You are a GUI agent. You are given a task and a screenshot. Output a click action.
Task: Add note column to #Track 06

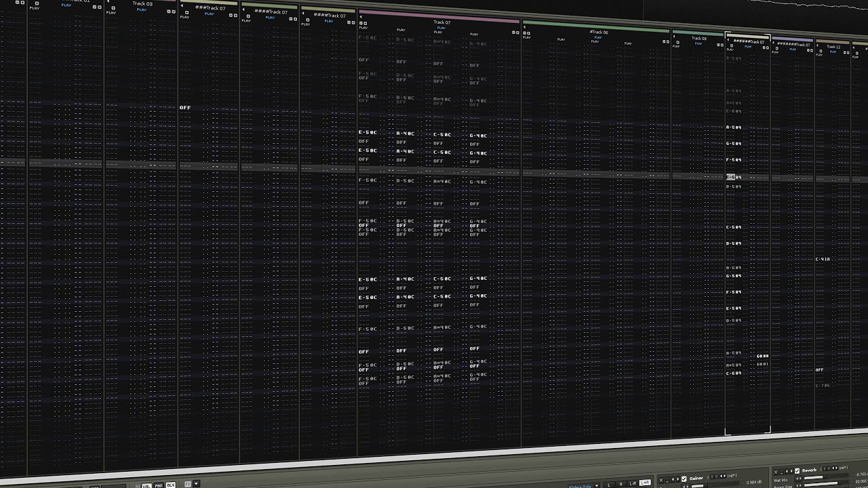668,41
